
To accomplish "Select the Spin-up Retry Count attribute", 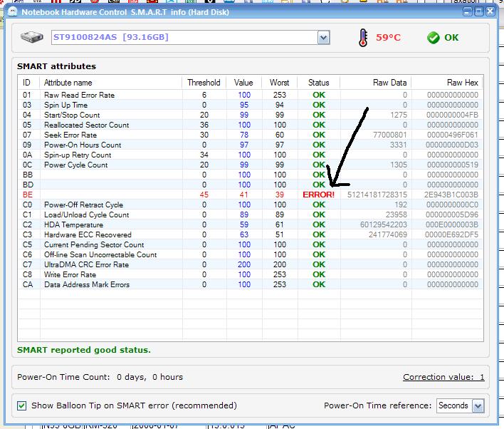I will [x=78, y=155].
